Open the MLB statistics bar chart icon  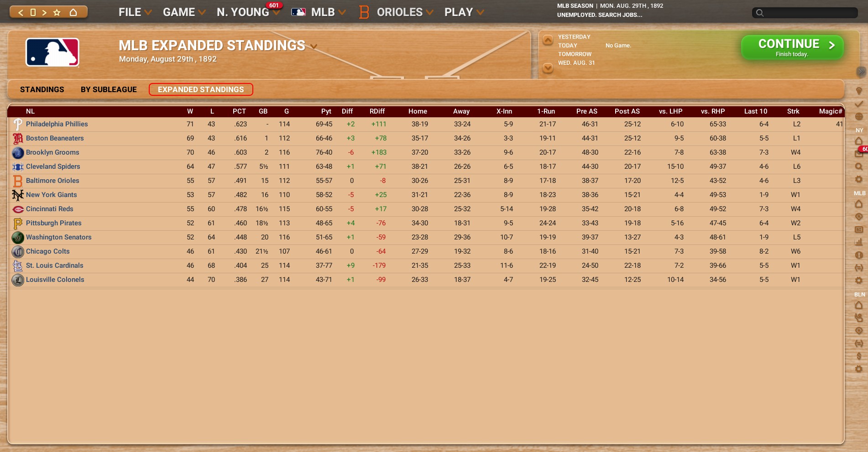858,242
